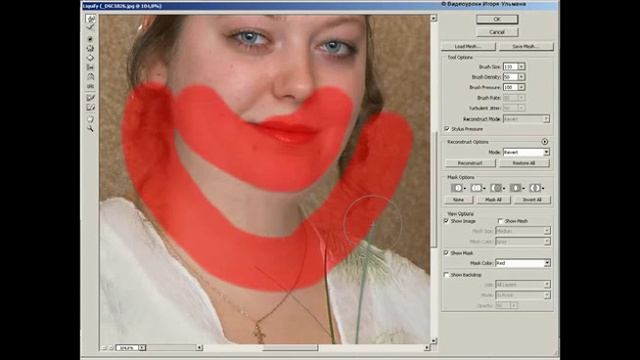Click vertical scrollbar thumb of preview
640x360 pixels.
[x=434, y=189]
